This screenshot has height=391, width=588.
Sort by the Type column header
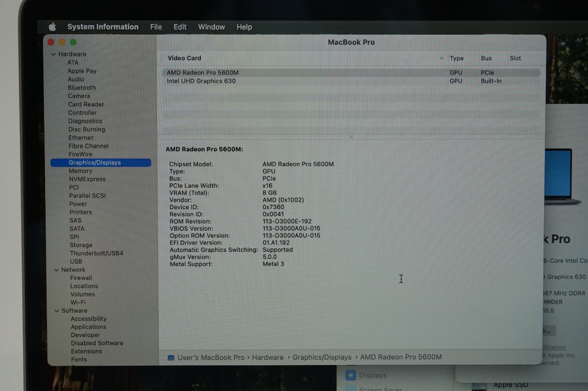pos(456,58)
